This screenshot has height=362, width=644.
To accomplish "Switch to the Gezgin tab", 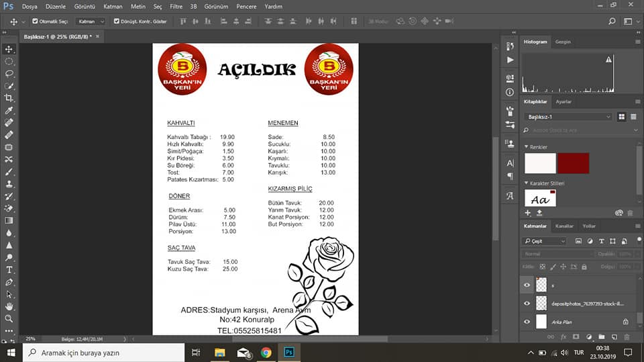I will pos(563,42).
